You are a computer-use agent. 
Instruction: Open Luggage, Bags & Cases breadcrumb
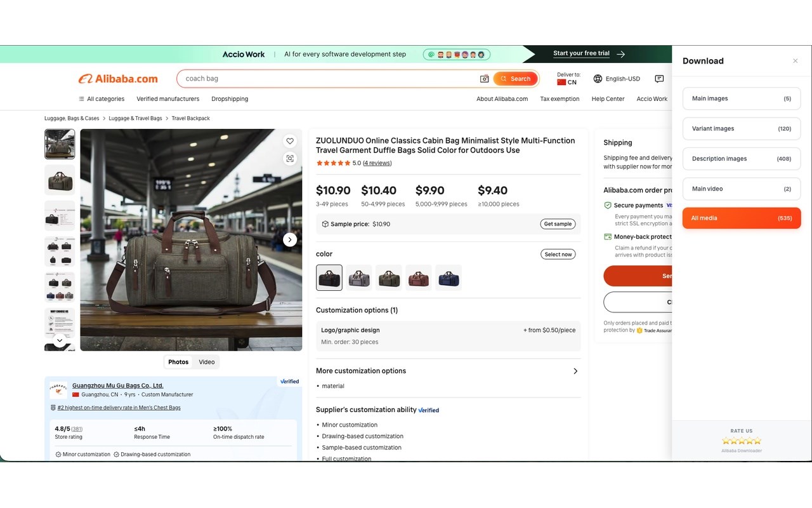(x=72, y=119)
